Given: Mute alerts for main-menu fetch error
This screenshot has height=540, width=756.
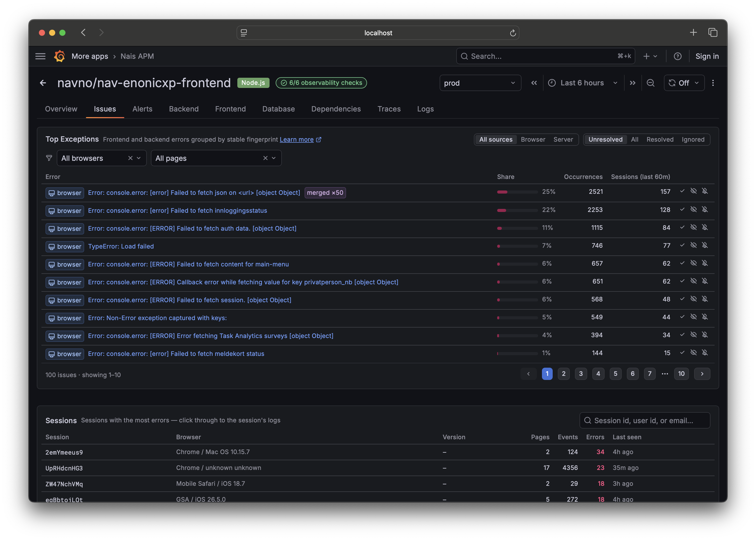Looking at the screenshot, I should pyautogui.click(x=704, y=263).
